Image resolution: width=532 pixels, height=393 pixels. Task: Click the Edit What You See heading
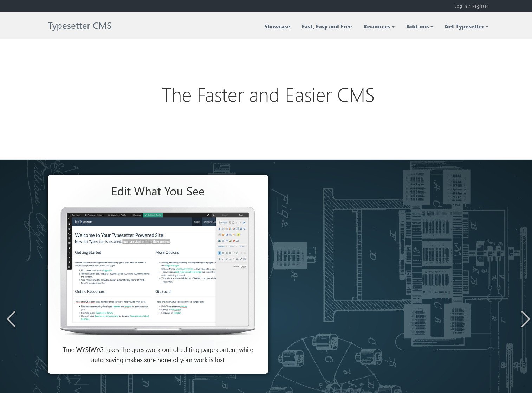click(x=158, y=192)
